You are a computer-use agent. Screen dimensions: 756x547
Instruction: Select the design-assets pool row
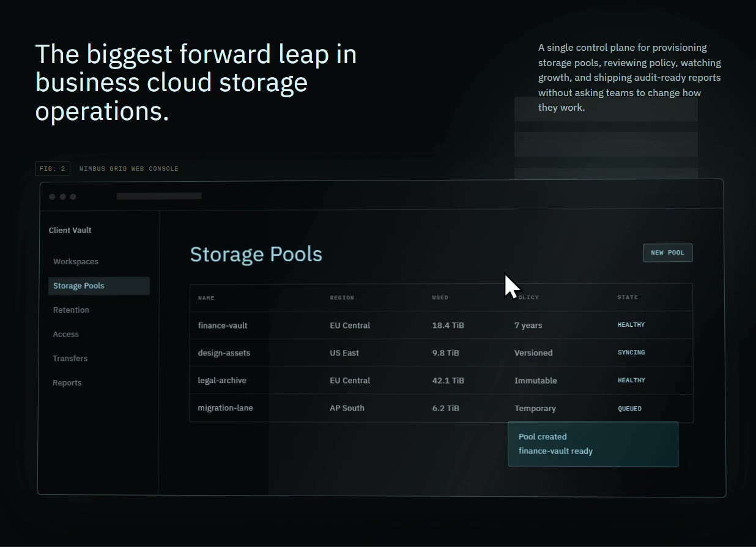tap(441, 352)
